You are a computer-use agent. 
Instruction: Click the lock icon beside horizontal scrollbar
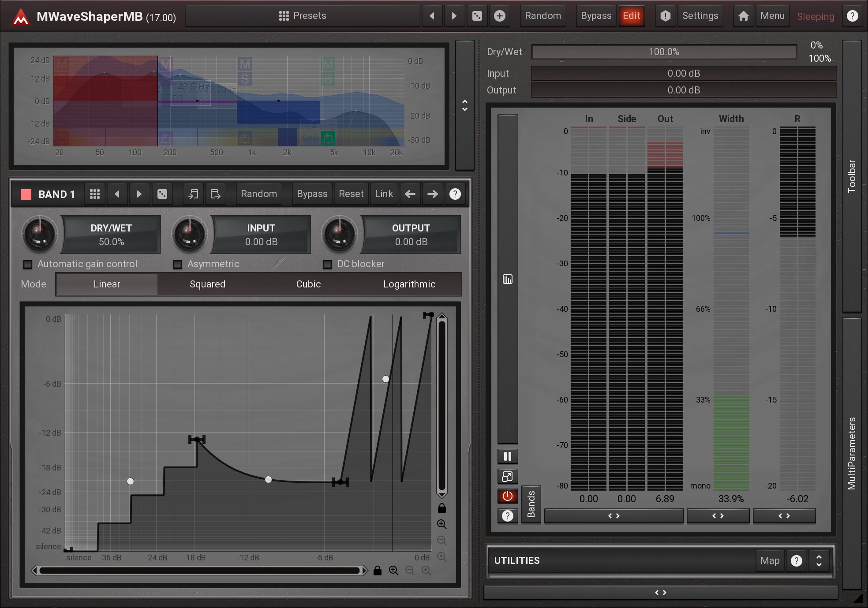377,571
